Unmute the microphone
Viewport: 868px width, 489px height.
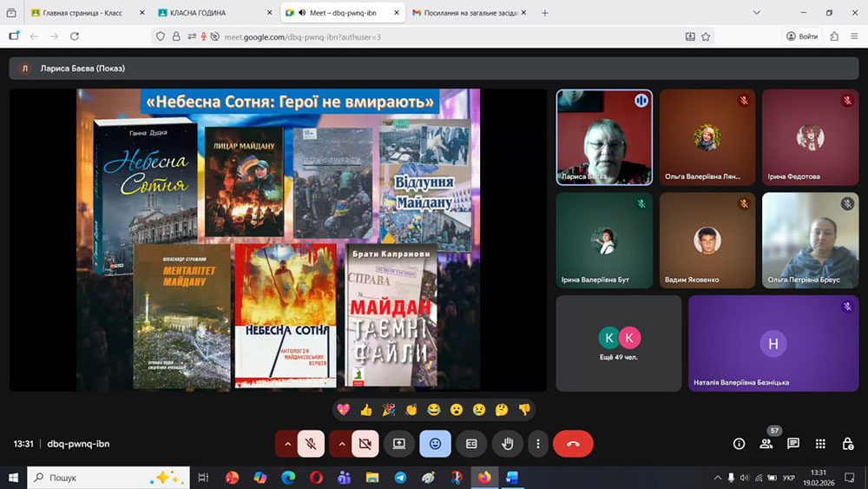tap(311, 444)
